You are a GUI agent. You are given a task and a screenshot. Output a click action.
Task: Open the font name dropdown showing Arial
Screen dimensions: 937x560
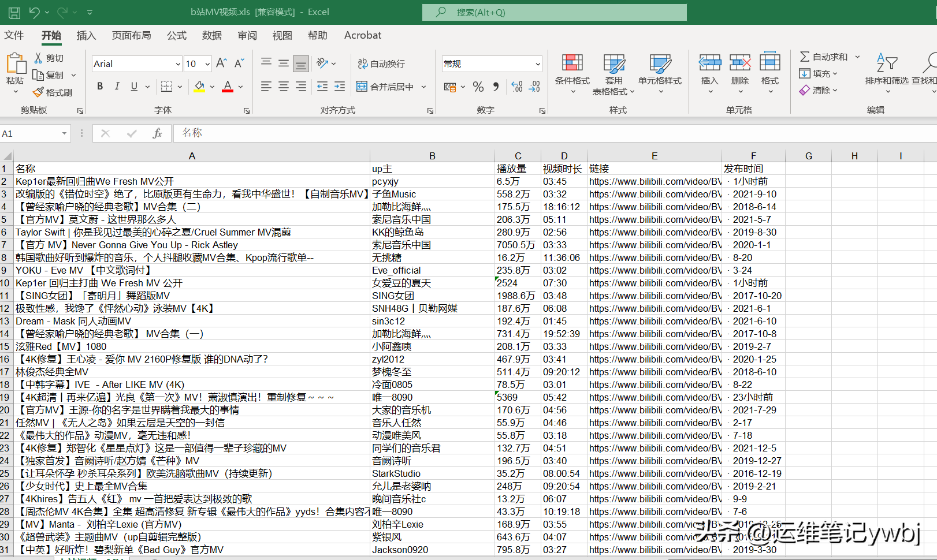tap(178, 64)
